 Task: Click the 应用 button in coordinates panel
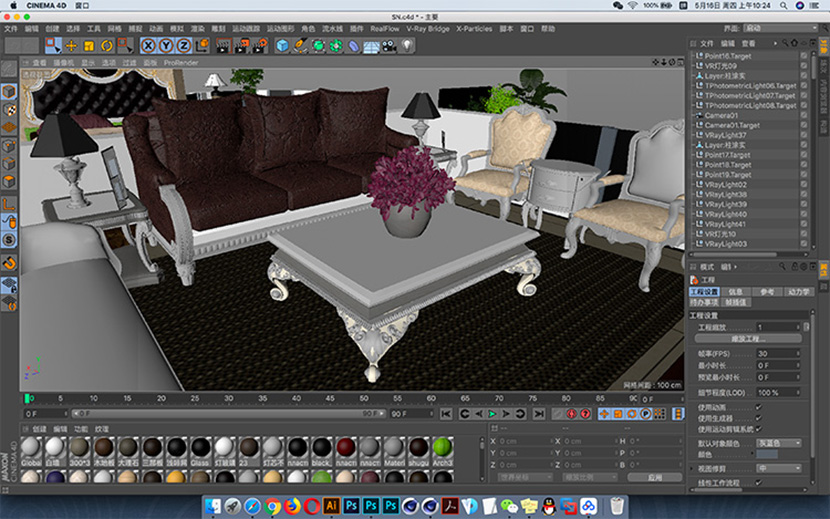coord(655,477)
